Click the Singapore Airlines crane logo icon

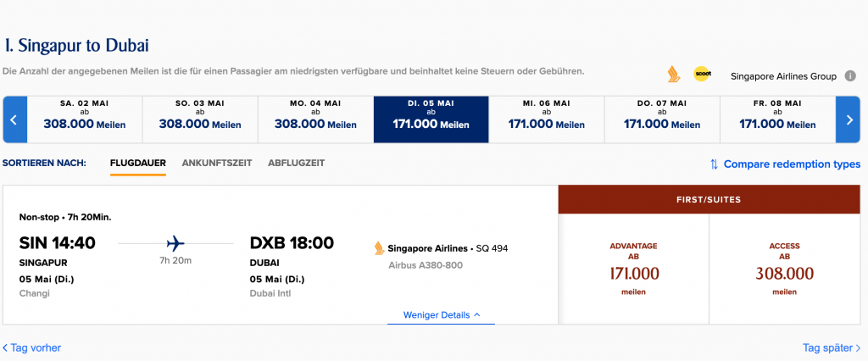click(673, 74)
